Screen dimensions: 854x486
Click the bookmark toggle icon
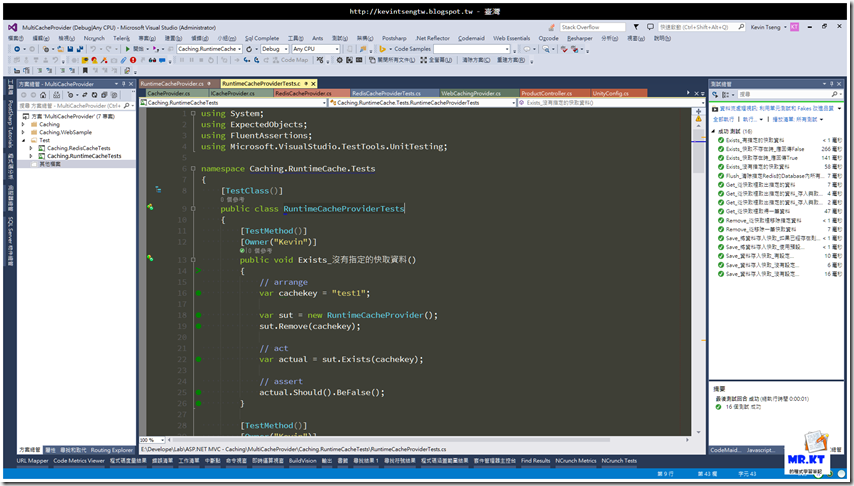(85, 70)
